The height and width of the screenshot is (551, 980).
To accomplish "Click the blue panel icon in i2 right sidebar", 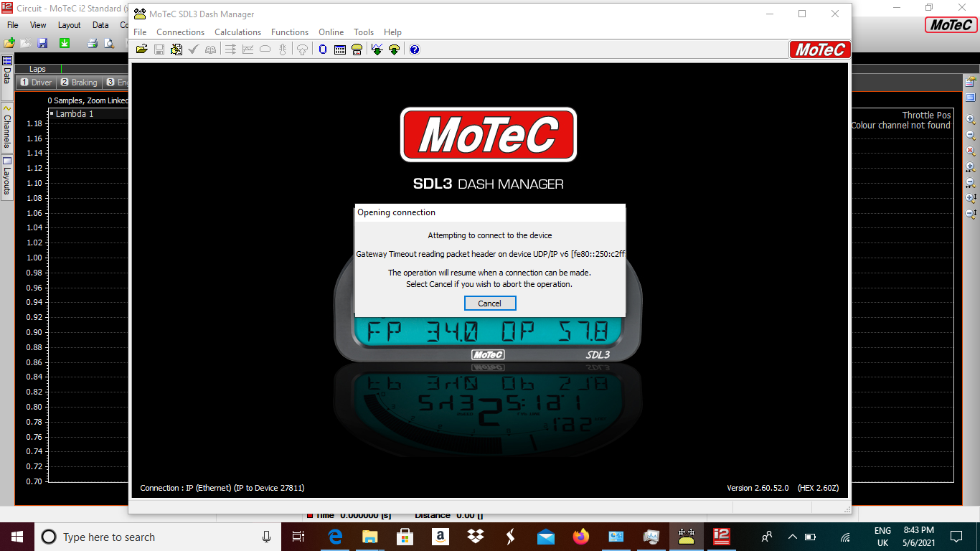I will 971,98.
